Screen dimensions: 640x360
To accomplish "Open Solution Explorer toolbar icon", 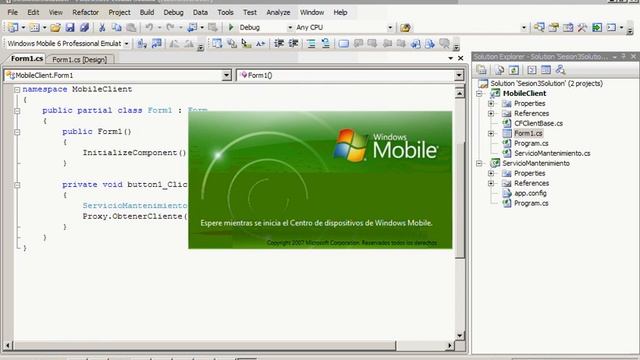I will point(539,27).
